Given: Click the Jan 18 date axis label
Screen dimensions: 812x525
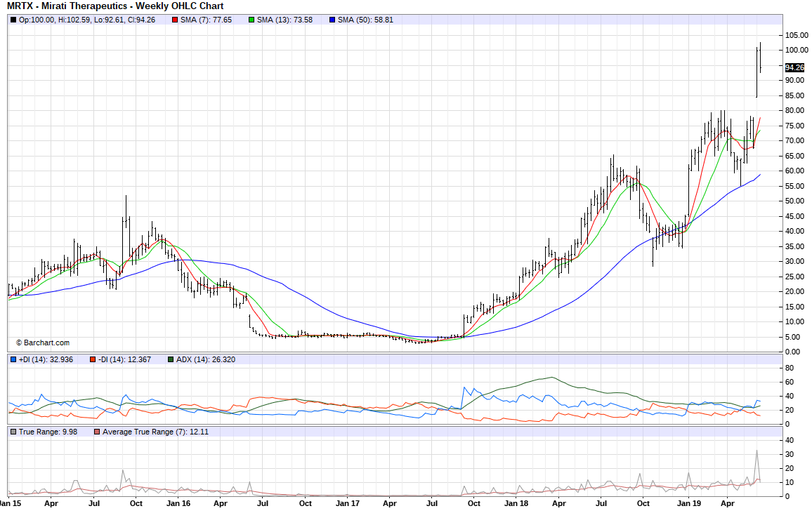Looking at the screenshot, I should (516, 503).
